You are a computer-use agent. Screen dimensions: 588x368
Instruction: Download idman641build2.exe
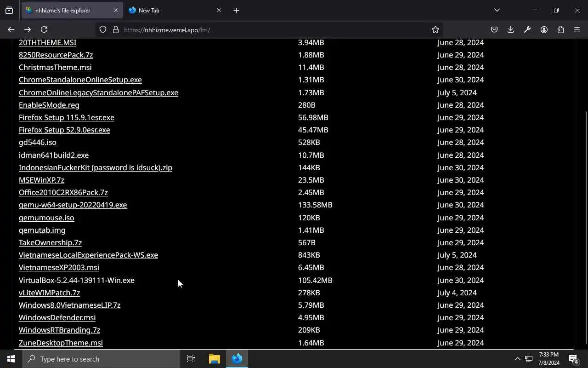pos(54,155)
